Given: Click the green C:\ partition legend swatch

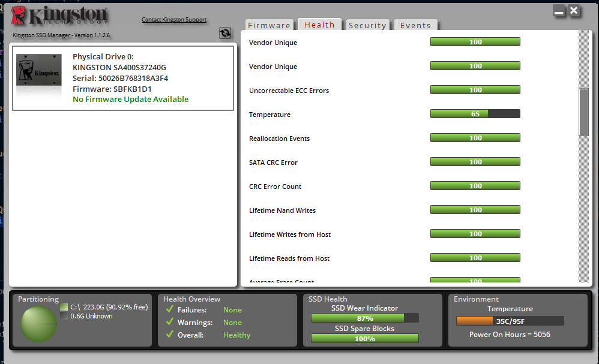Looking at the screenshot, I should coord(64,307).
